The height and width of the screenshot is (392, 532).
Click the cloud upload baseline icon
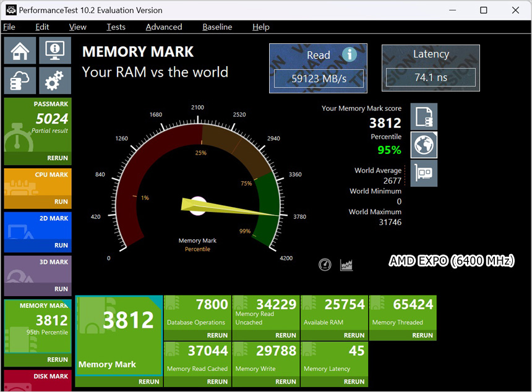pyautogui.click(x=20, y=80)
